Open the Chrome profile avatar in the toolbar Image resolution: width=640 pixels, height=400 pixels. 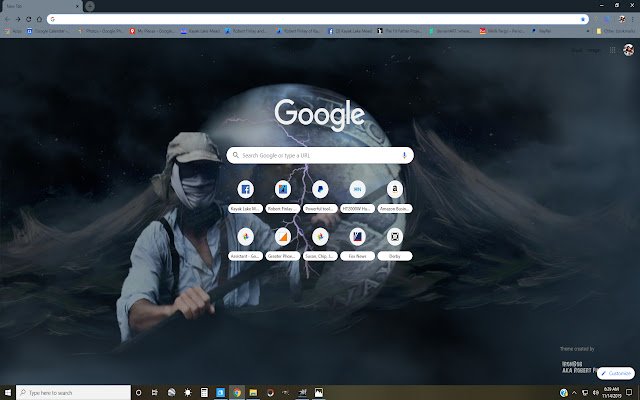[622, 19]
